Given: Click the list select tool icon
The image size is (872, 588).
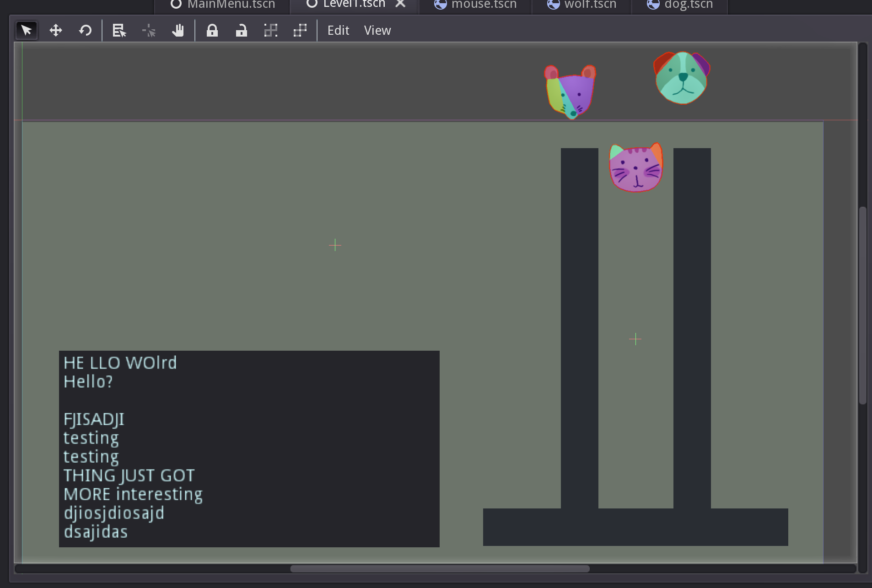Looking at the screenshot, I should click(x=119, y=31).
